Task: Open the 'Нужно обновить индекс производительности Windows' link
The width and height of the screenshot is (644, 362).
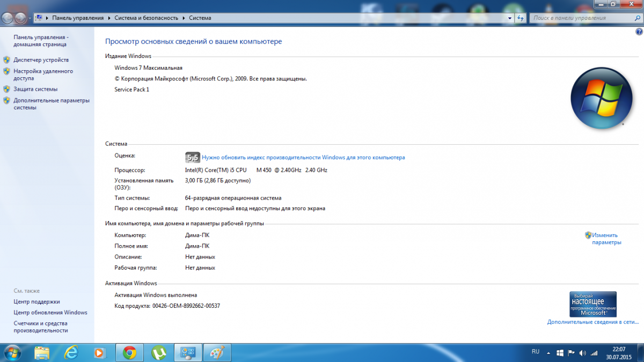Action: coord(303,158)
